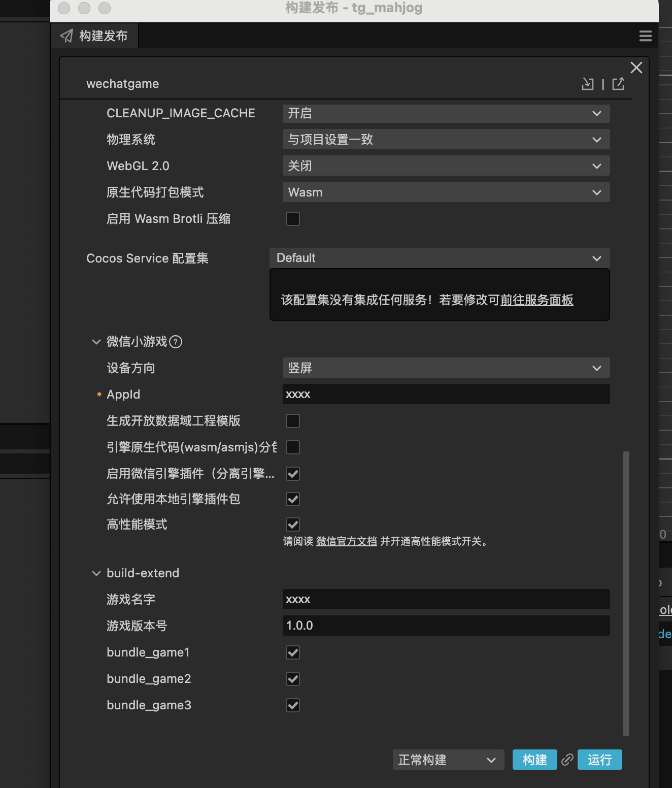Open 微信官方文档 link

point(347,541)
